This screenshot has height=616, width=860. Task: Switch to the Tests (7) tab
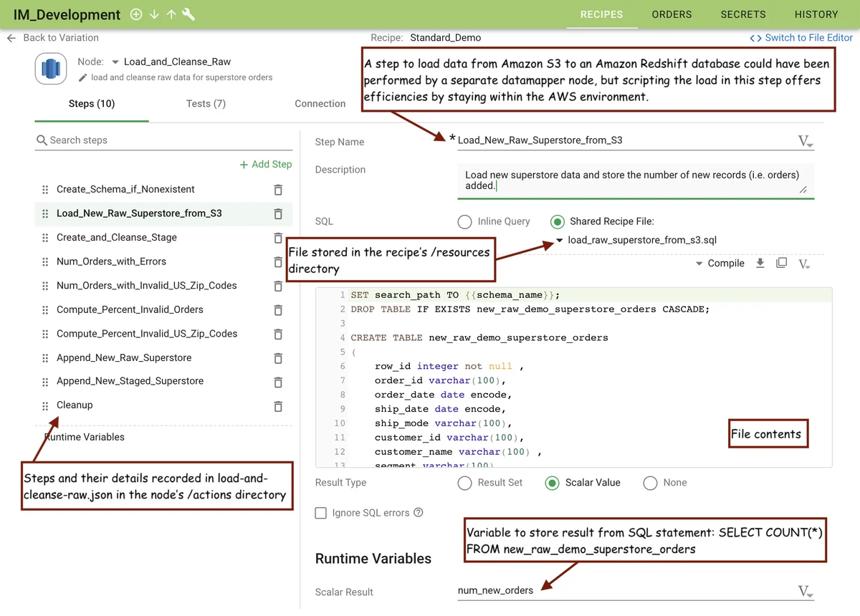pyautogui.click(x=206, y=104)
